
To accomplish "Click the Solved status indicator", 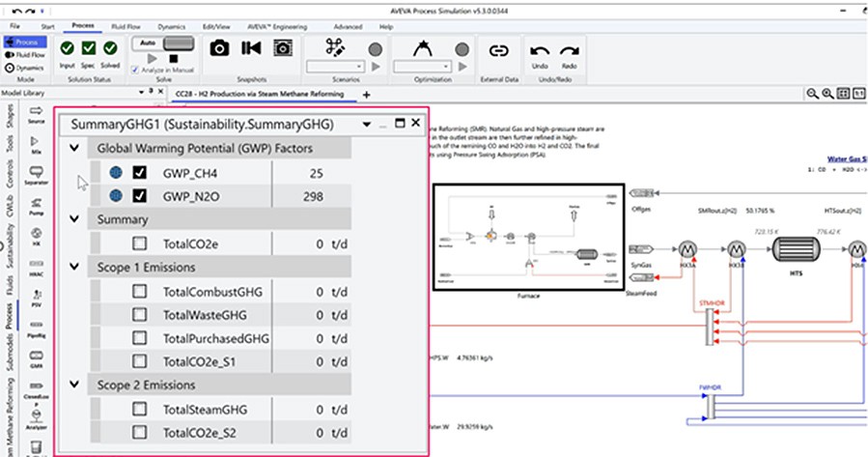I will point(110,48).
